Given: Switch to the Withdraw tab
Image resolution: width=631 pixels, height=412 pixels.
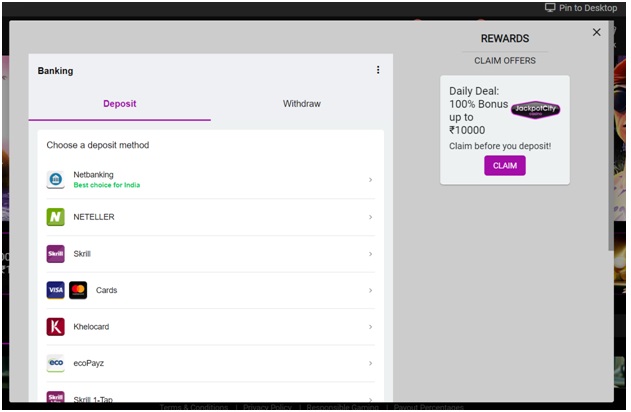Looking at the screenshot, I should tap(302, 104).
